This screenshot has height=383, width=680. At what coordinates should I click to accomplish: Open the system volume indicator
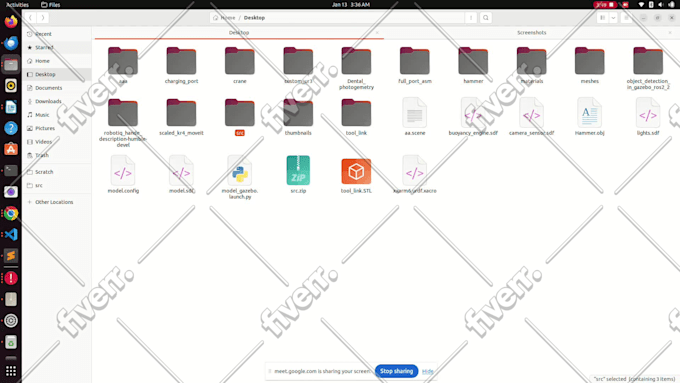661,4
